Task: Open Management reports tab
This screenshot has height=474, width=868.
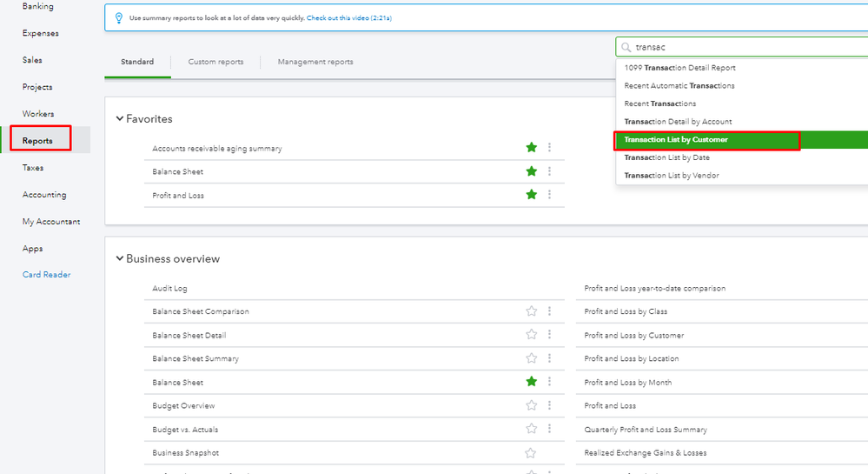Action: pyautogui.click(x=315, y=62)
